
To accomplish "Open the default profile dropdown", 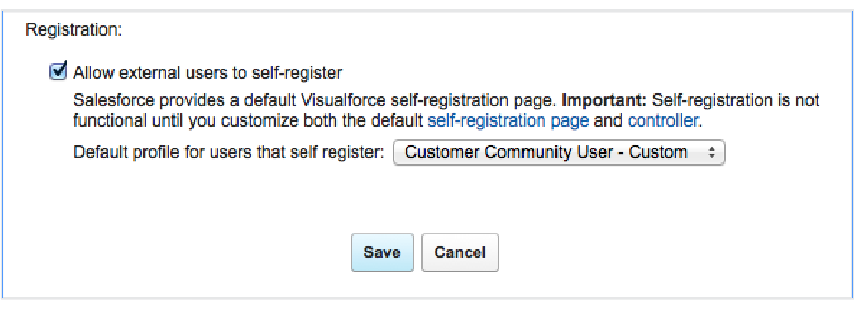I will (x=558, y=152).
